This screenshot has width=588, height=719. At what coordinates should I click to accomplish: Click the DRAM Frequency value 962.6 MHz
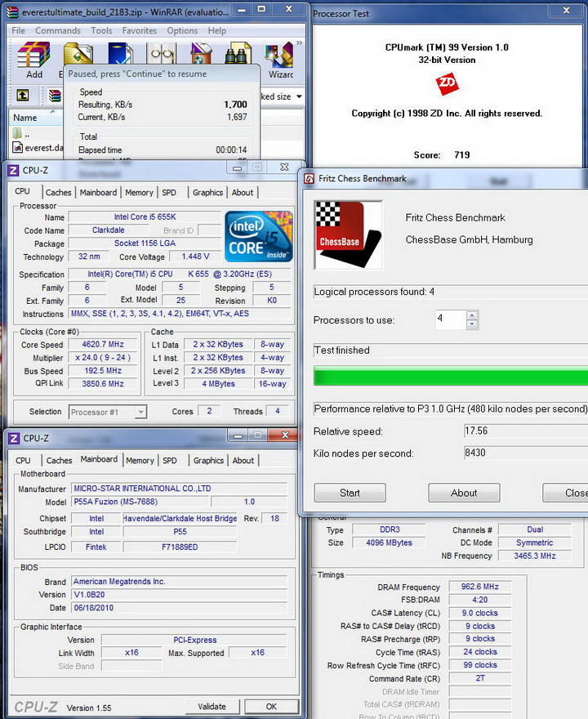point(480,587)
